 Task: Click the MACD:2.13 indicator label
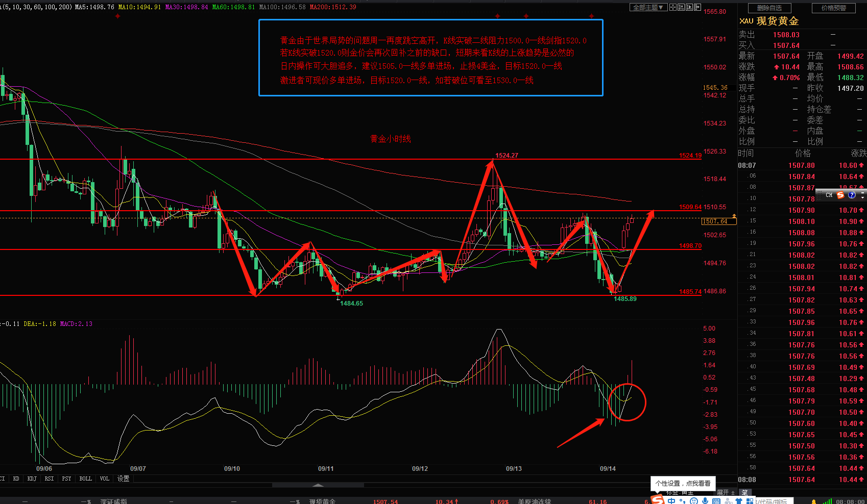click(76, 324)
